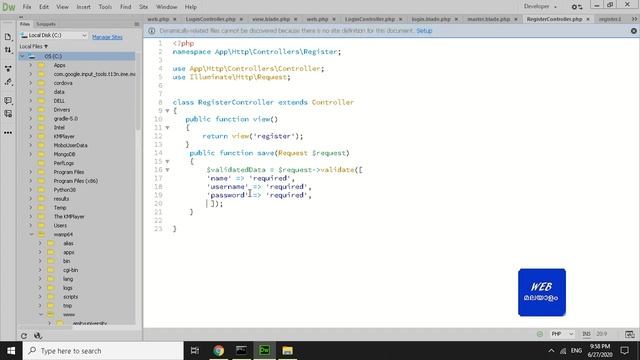Switch to master.blade.php tab
Screen dimensions: 640x360
pyautogui.click(x=489, y=19)
